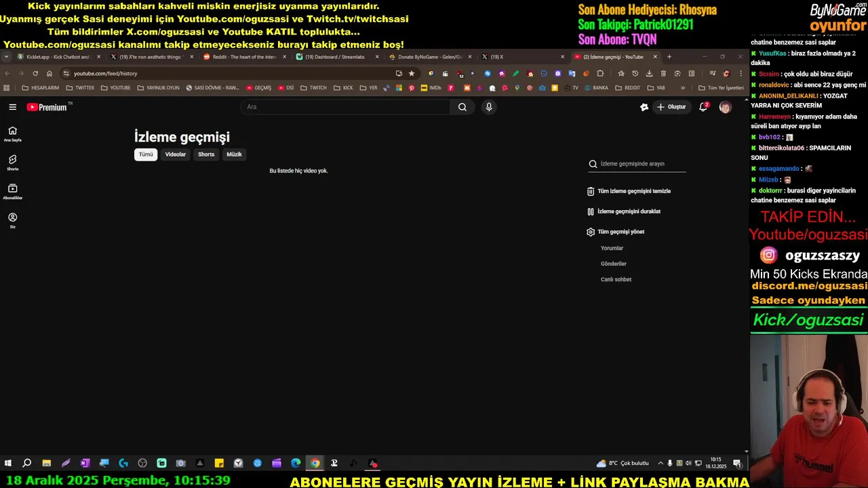Viewport: 868px width, 488px height.
Task: Select the Videolar history filter chip
Action: [175, 155]
